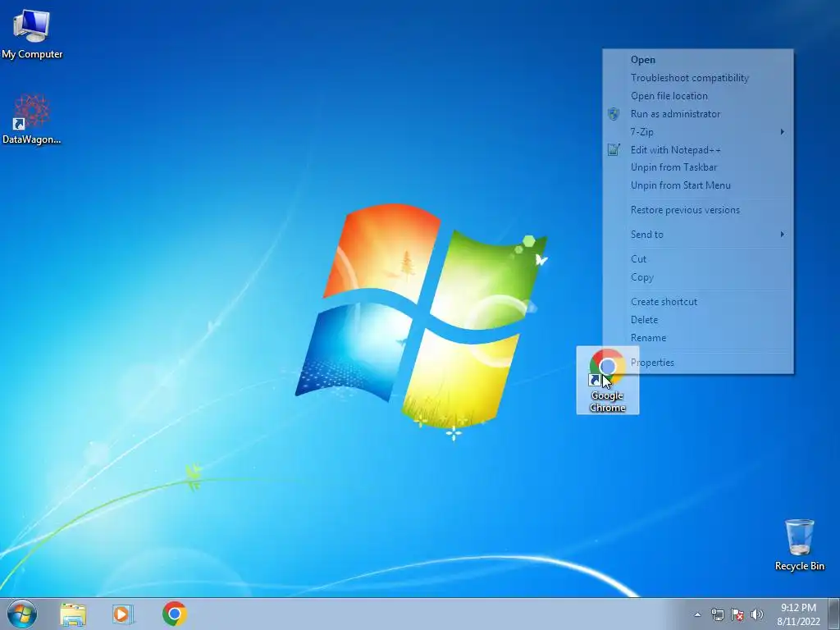This screenshot has height=630, width=840.
Task: Open the Action Center flag icon
Action: [737, 614]
